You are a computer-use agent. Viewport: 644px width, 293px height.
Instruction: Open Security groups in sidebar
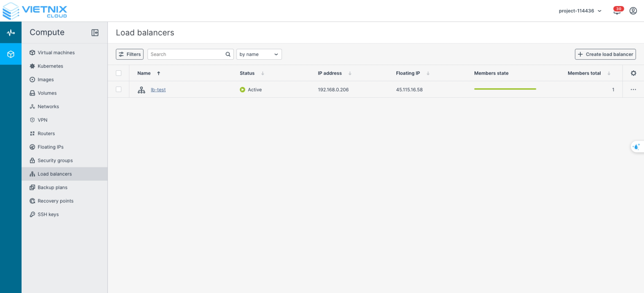coord(55,161)
